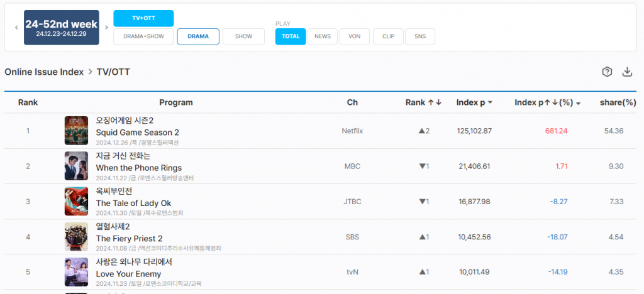This screenshot has height=294, width=644.
Task: Click the share value 54.36
Action: pos(614,131)
